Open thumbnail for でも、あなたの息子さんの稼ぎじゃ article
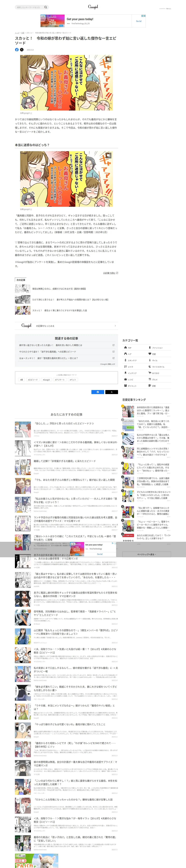 23,486
